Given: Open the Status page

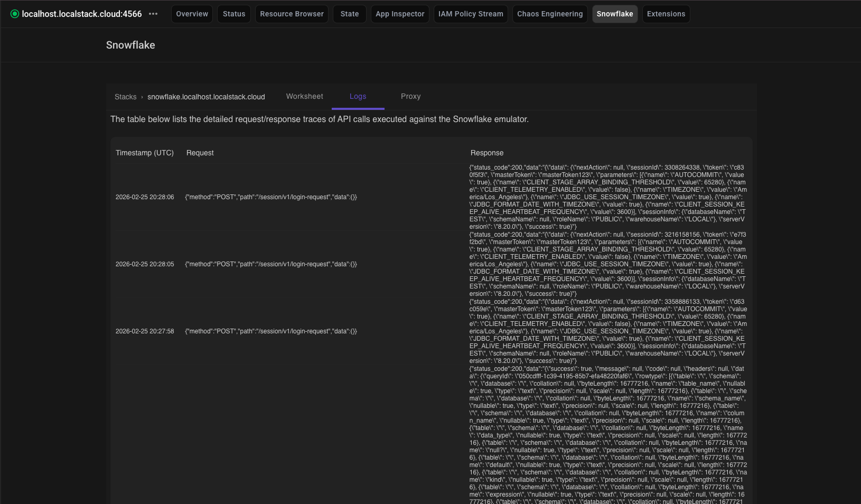Looking at the screenshot, I should 233,14.
